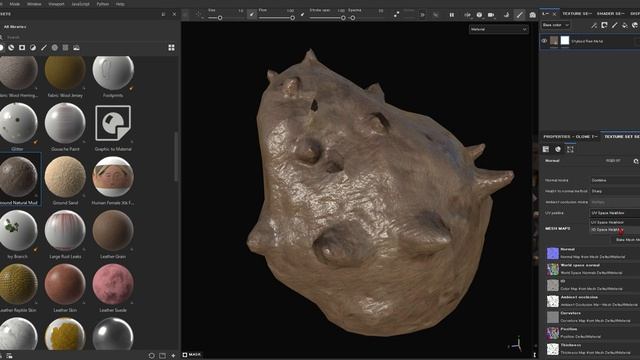Add an effect wand icon in Layers panel
The height and width of the screenshot is (360, 640).
point(594,25)
